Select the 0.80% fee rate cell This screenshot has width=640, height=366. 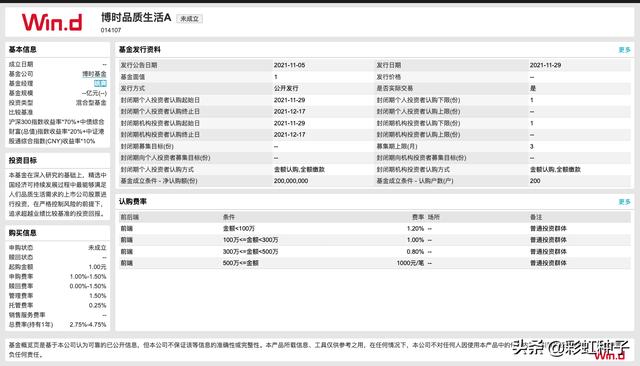click(x=416, y=252)
